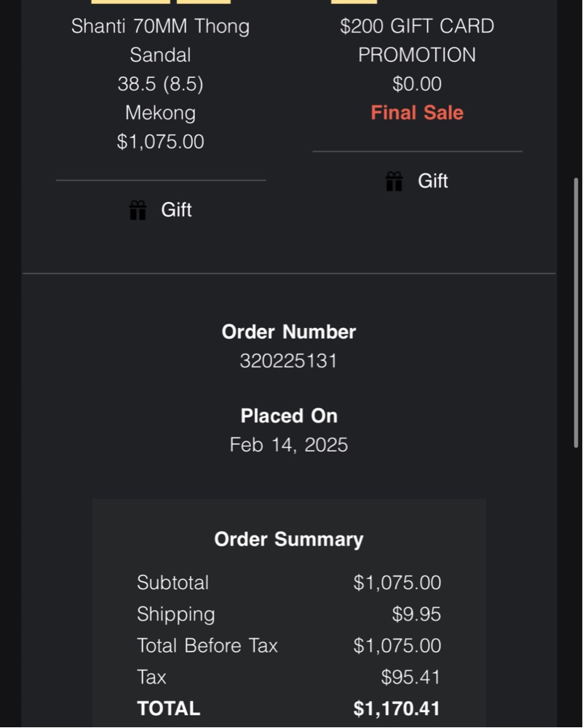583x728 pixels.
Task: Click gift icon under Shanti sandal
Action: pyautogui.click(x=138, y=210)
